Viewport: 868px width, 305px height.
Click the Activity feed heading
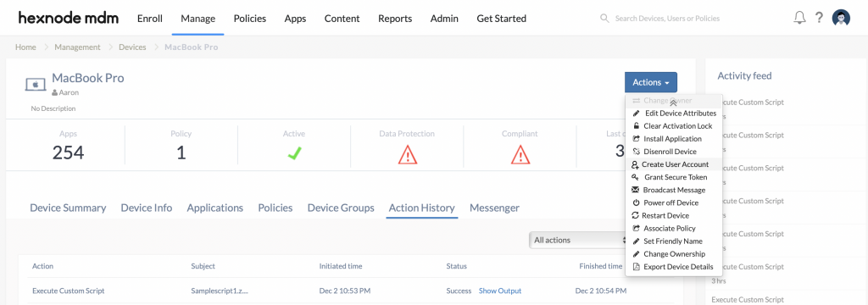tap(744, 76)
